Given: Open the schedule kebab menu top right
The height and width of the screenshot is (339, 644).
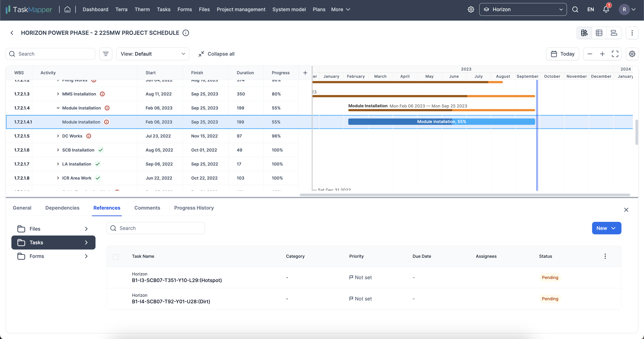Looking at the screenshot, I should 632,33.
